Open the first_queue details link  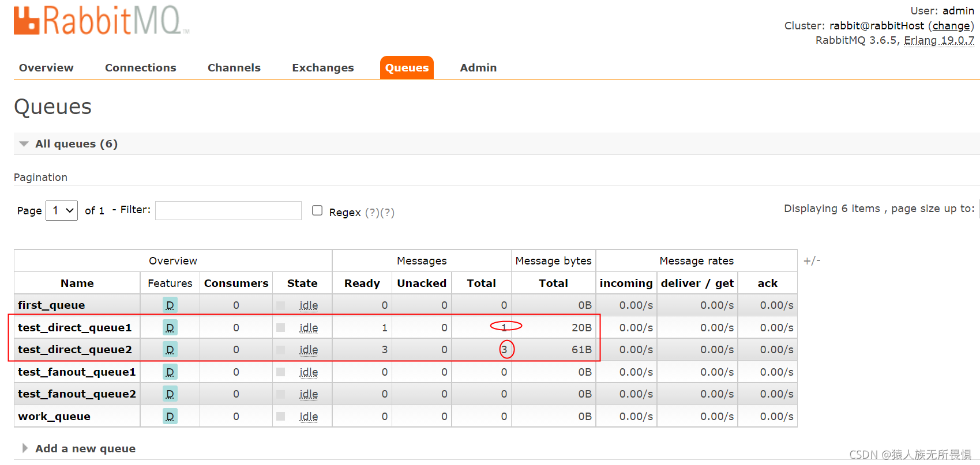[51, 305]
